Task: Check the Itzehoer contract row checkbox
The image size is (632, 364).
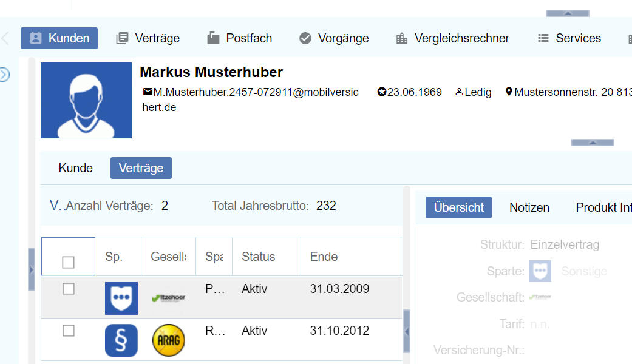Action: click(69, 289)
